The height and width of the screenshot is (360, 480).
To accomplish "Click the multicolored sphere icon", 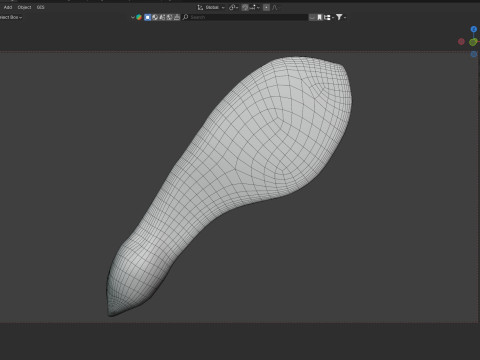I will click(x=139, y=17).
